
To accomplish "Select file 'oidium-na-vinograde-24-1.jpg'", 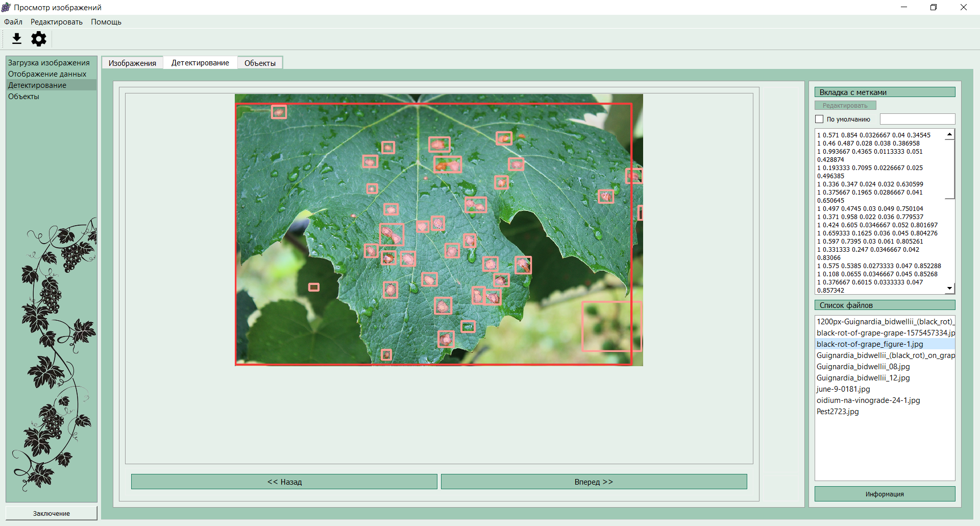I will pos(868,400).
